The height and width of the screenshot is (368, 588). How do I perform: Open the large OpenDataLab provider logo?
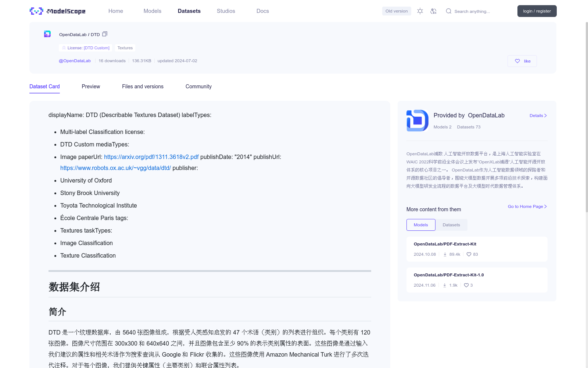click(417, 121)
